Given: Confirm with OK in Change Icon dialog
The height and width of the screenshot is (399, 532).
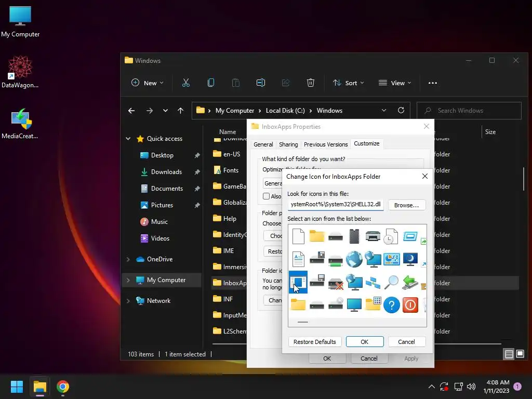Looking at the screenshot, I should tap(365, 342).
